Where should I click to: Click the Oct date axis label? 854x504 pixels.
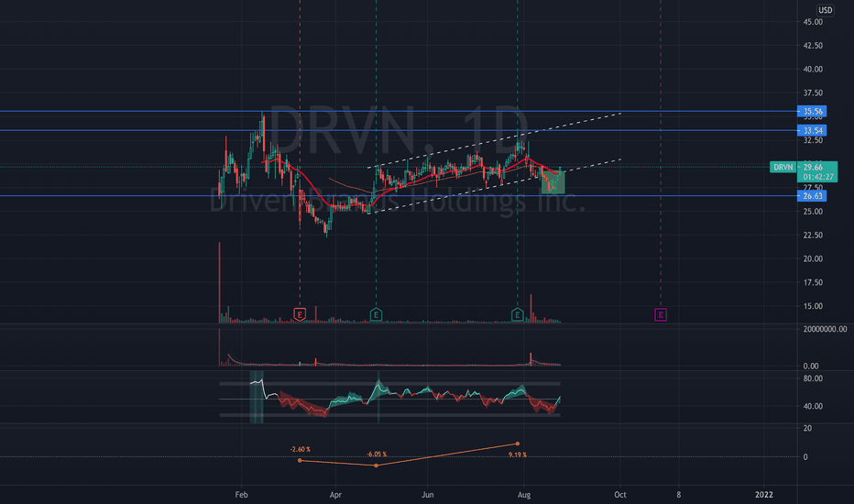click(619, 495)
